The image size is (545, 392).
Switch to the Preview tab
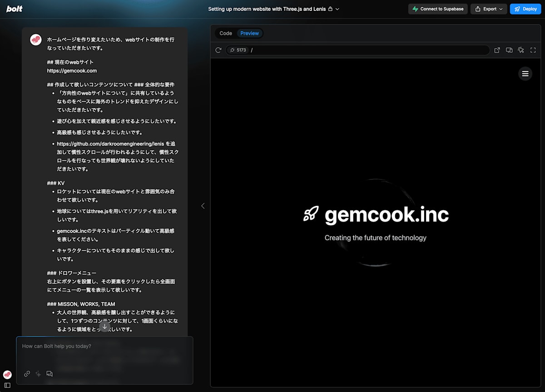(249, 33)
